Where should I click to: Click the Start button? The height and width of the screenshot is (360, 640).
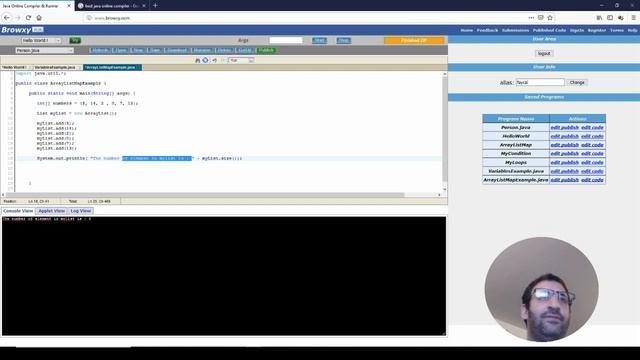click(319, 40)
